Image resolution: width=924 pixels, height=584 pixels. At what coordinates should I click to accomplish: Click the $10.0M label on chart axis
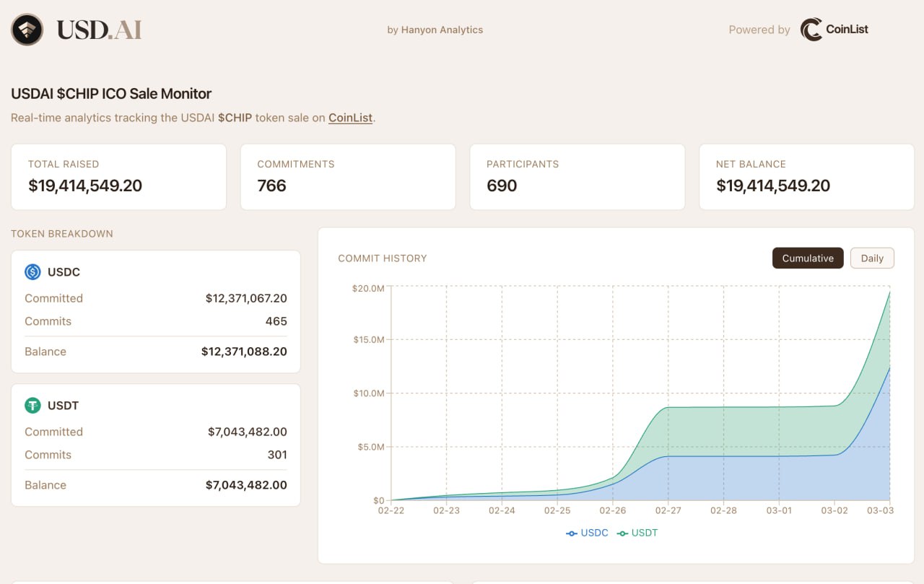point(368,393)
